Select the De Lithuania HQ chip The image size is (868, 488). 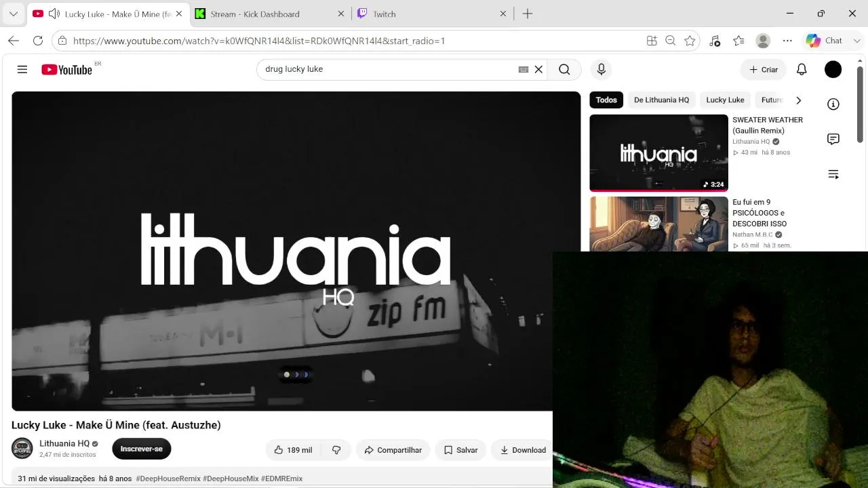point(661,100)
